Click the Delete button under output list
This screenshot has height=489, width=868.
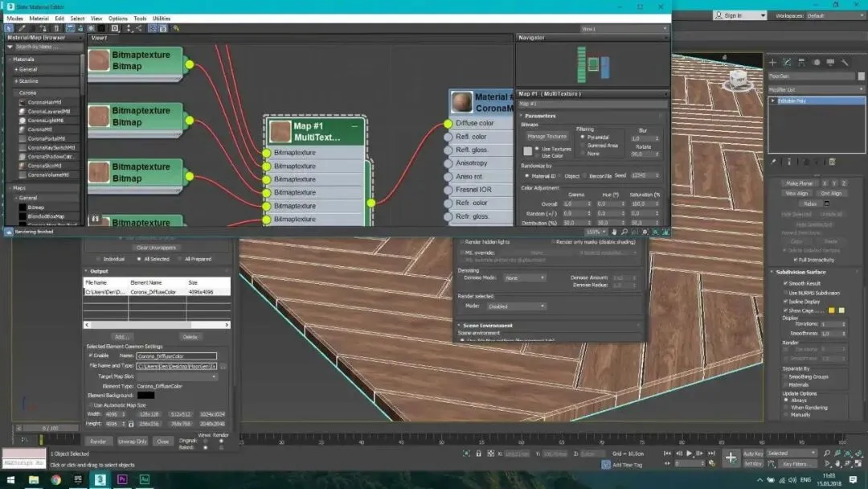190,337
